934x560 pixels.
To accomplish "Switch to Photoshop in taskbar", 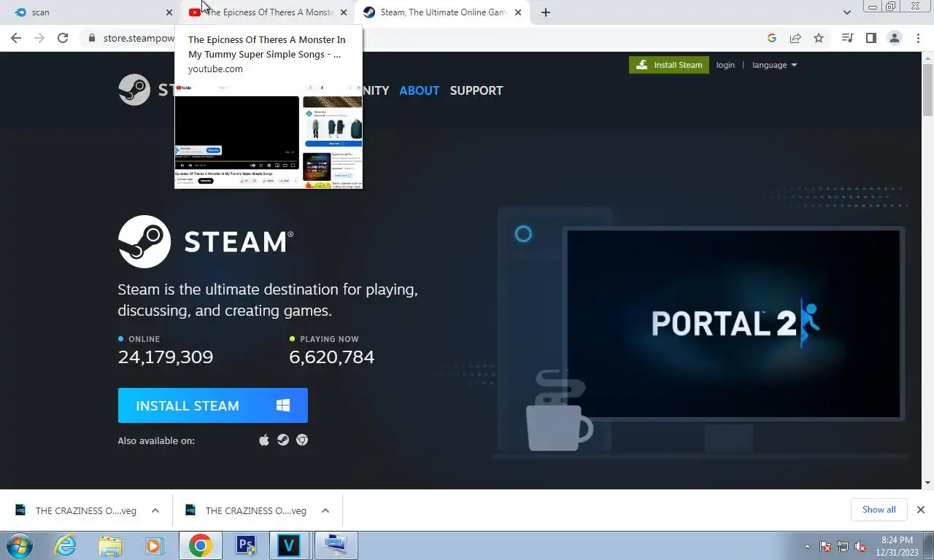I will [246, 545].
